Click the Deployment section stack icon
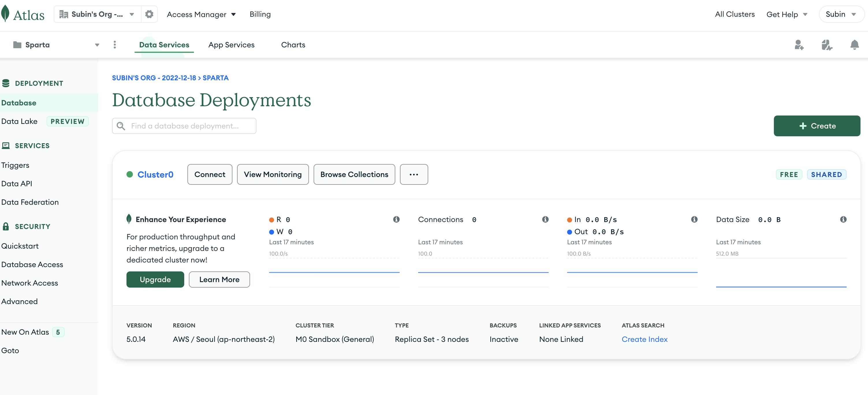This screenshot has height=395, width=868. coord(6,83)
